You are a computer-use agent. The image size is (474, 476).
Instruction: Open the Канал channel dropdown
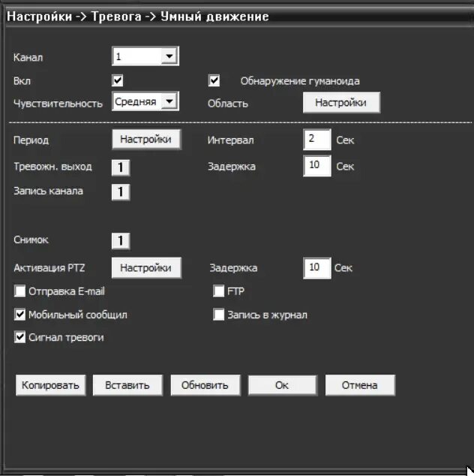pos(145,56)
